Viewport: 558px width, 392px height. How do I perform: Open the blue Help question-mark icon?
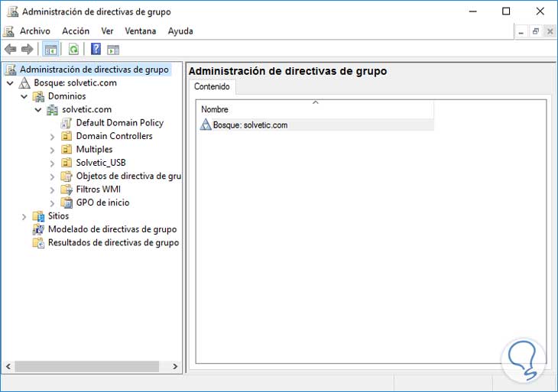96,49
